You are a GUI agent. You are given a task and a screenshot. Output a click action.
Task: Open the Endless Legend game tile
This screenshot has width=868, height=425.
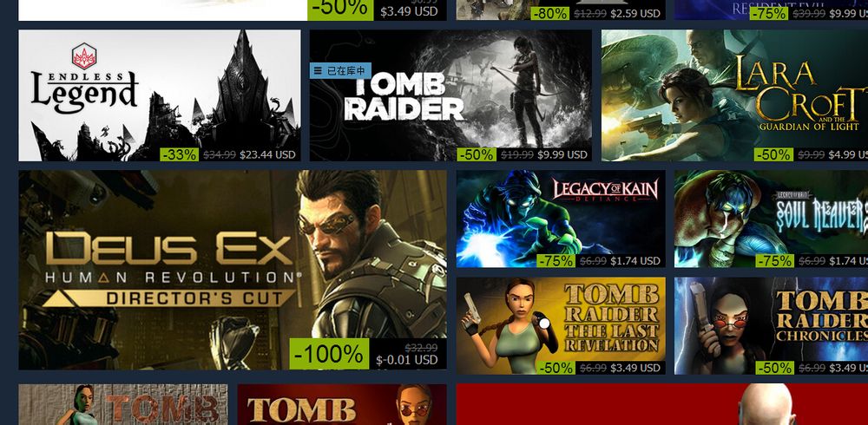point(160,95)
